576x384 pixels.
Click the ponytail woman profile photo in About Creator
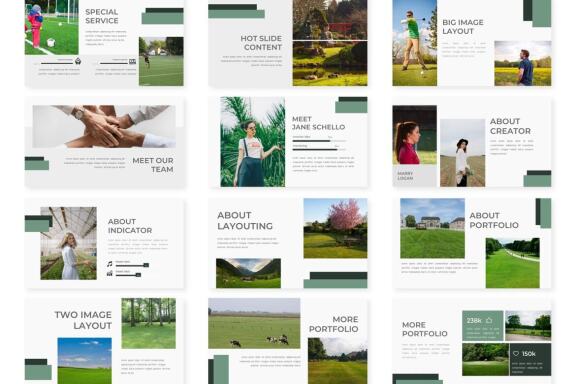[415, 134]
